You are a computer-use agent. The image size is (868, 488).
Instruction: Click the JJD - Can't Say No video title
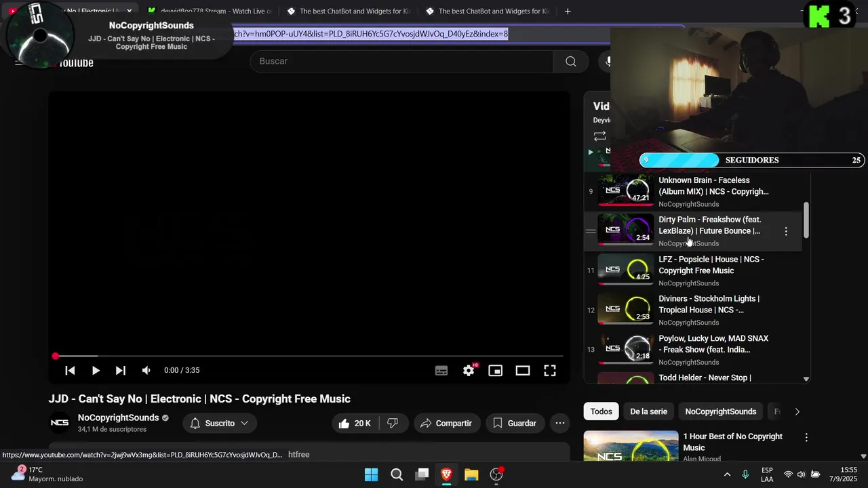pyautogui.click(x=199, y=399)
